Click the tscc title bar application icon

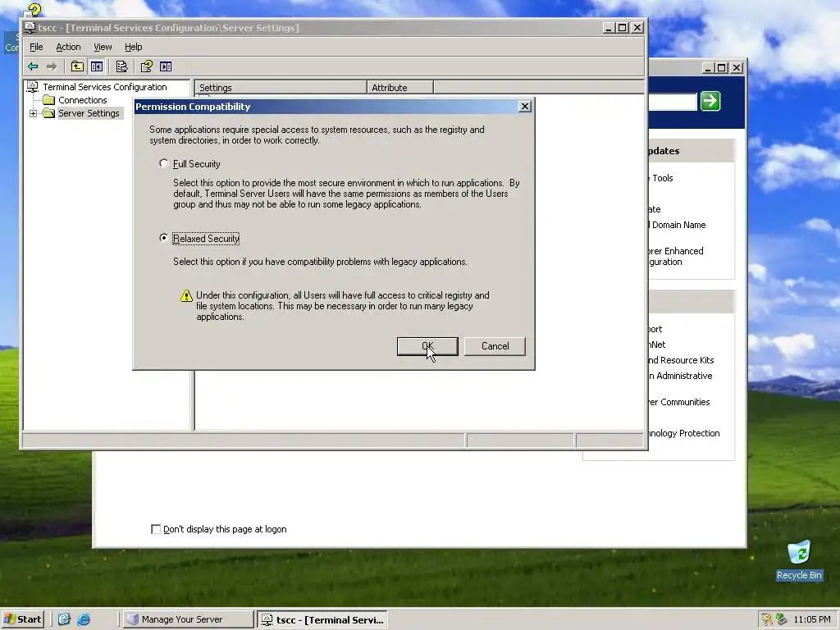tap(30, 27)
